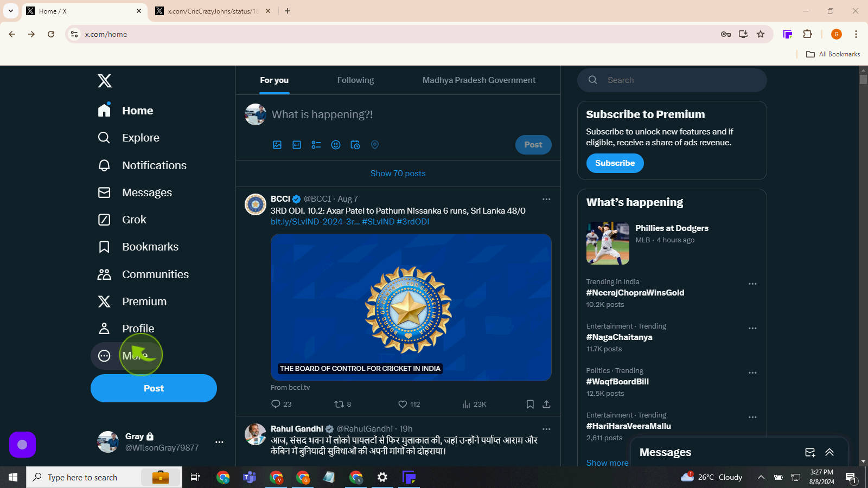View BCCI post analytics 23K
This screenshot has width=868, height=488.
(474, 404)
